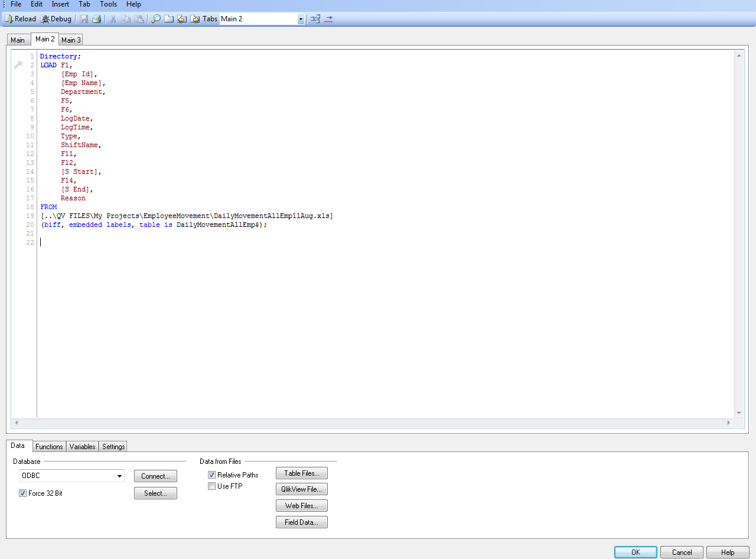Switch to the Variables tab

(x=82, y=447)
